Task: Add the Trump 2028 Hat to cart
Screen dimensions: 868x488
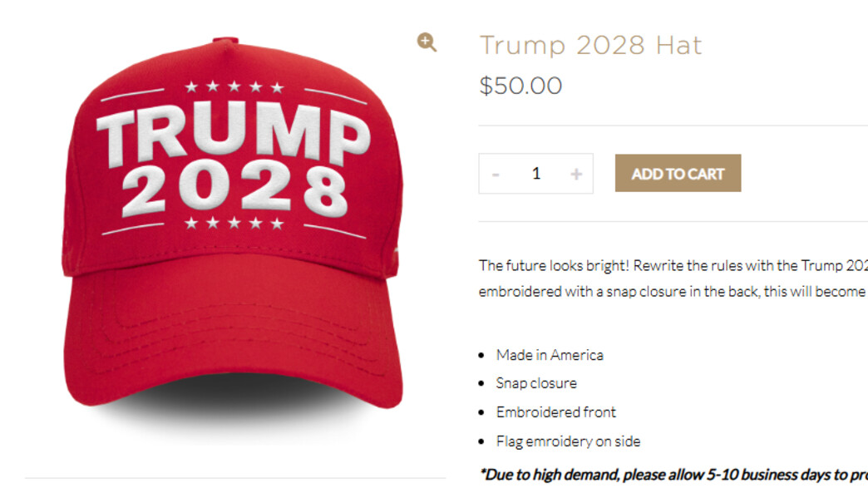Action: tap(678, 173)
